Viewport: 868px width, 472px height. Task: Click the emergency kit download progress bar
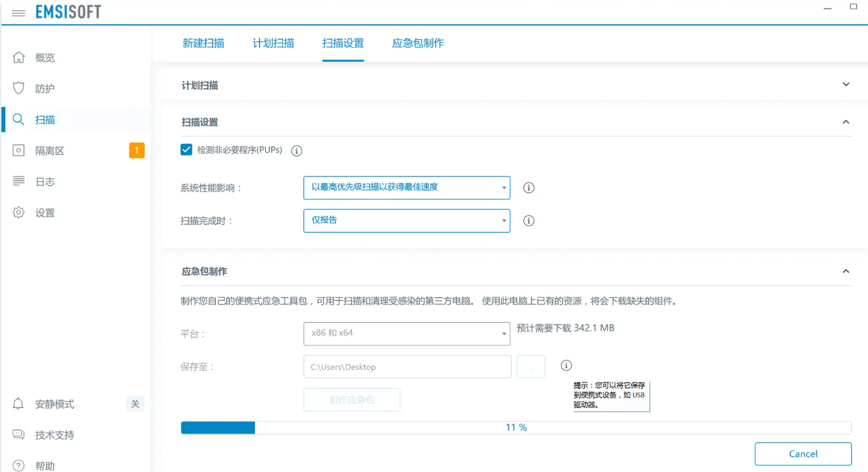tap(516, 427)
